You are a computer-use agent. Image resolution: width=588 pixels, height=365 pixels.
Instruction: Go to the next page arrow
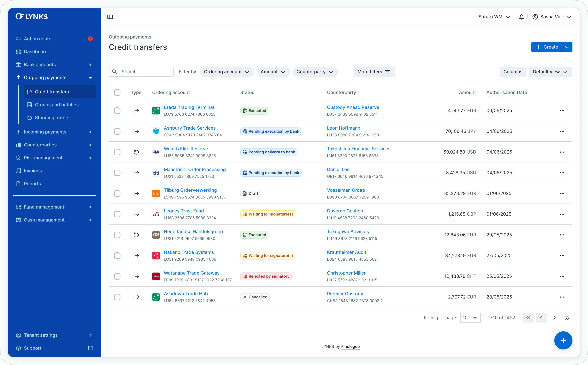pos(554,318)
